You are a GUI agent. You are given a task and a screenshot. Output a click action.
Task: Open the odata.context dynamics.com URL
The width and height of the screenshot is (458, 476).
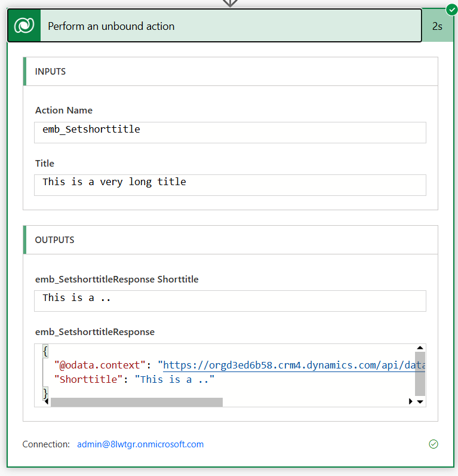point(294,366)
